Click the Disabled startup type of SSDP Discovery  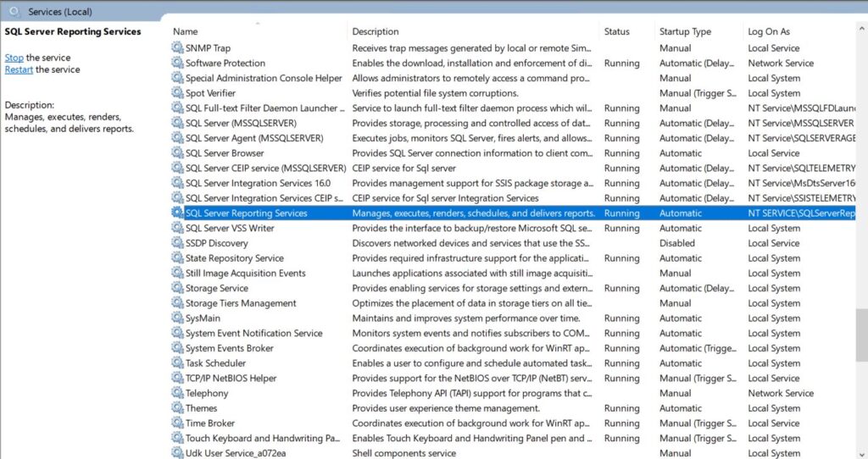(677, 243)
